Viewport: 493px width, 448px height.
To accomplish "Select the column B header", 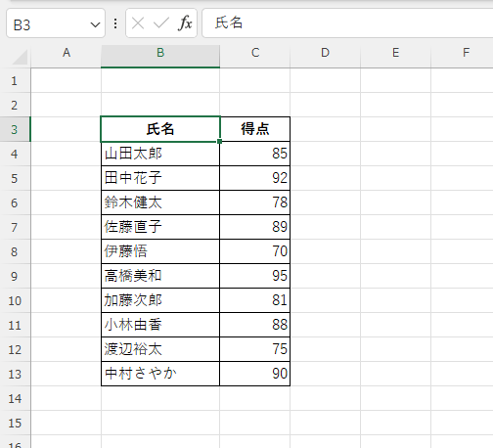I will pos(160,56).
